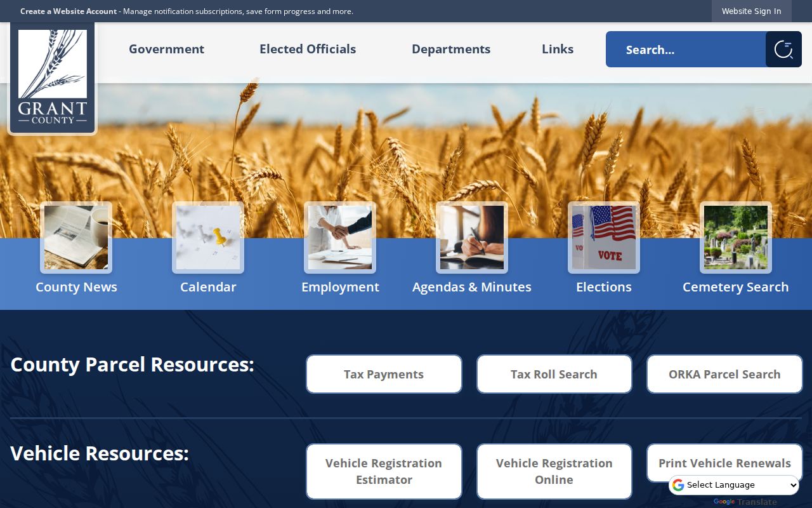The image size is (812, 508).
Task: Click the Tax Roll Search button
Action: (554, 374)
